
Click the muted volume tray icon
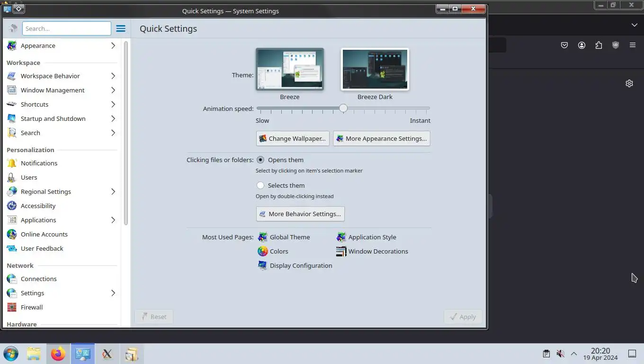pyautogui.click(x=560, y=354)
